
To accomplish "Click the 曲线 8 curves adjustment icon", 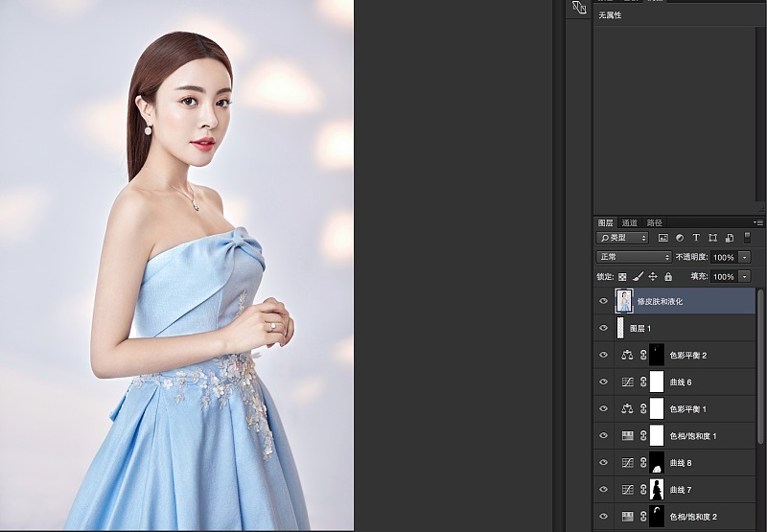I will pyautogui.click(x=627, y=462).
